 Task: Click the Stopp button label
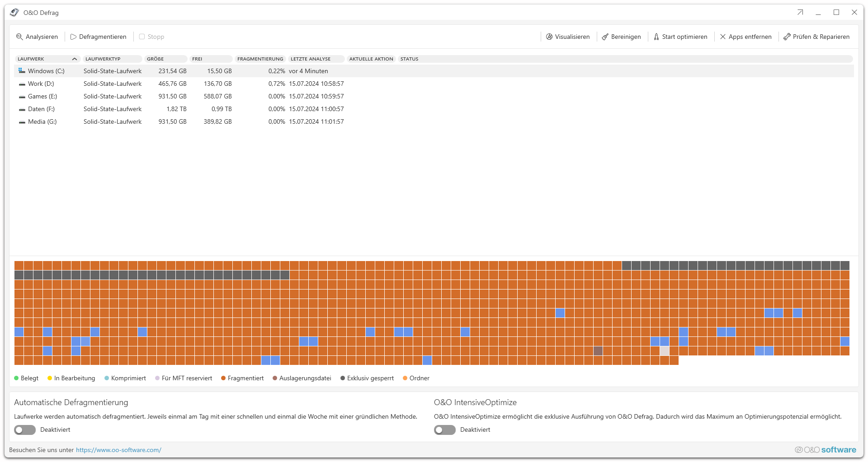coord(156,37)
